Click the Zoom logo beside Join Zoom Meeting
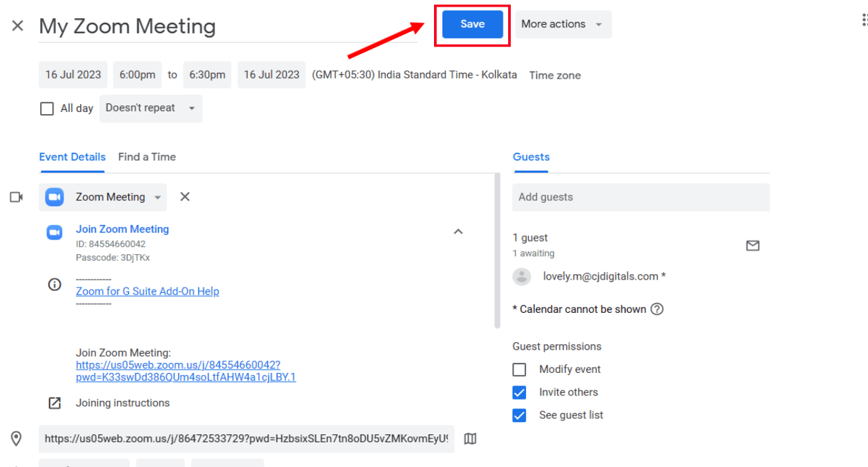 tap(54, 232)
